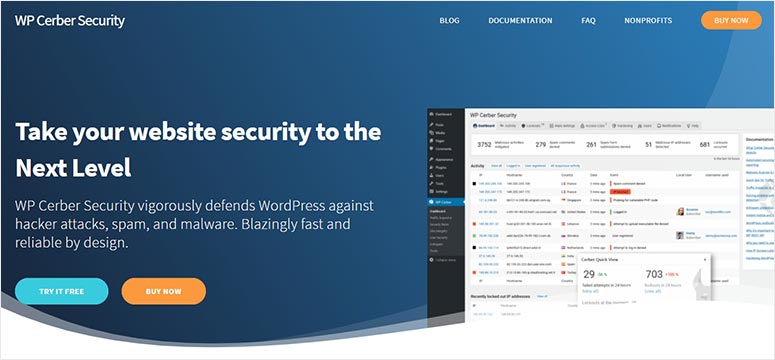Open the DOCUMENTATION menu item
The height and width of the screenshot is (360, 775).
tap(520, 21)
